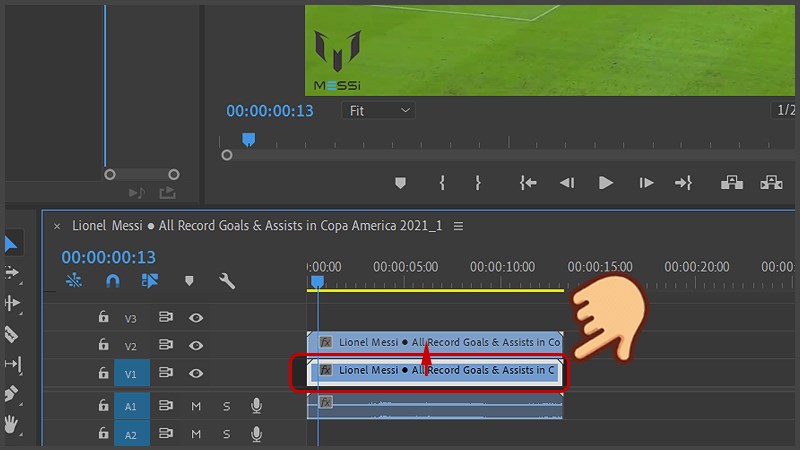Image resolution: width=800 pixels, height=450 pixels.
Task: Select the Lionel Messi sequence tab
Action: pyautogui.click(x=256, y=226)
